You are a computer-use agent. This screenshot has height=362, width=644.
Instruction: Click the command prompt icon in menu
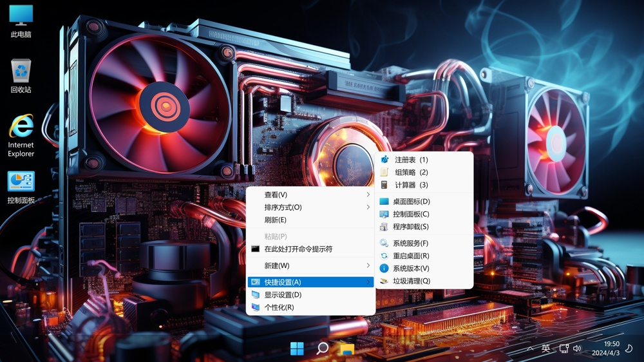coord(256,249)
